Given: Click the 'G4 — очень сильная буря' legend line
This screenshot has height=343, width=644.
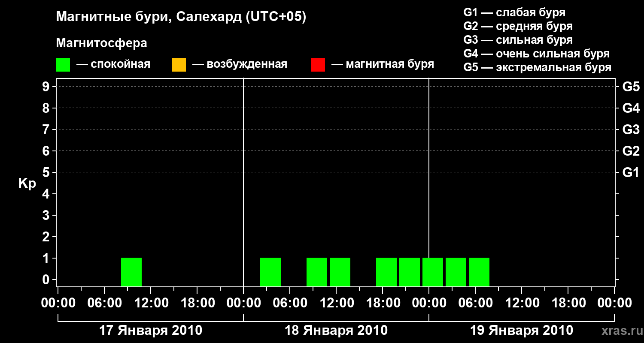Looking at the screenshot, I should tap(536, 54).
